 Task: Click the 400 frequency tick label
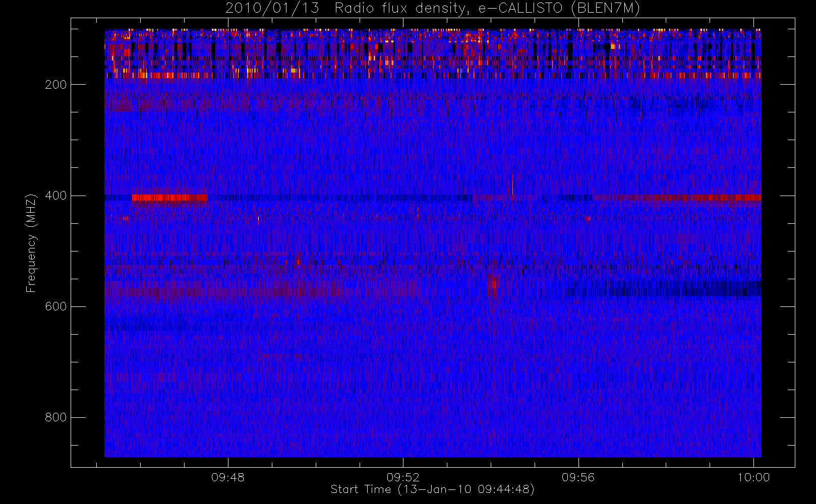pos(55,196)
